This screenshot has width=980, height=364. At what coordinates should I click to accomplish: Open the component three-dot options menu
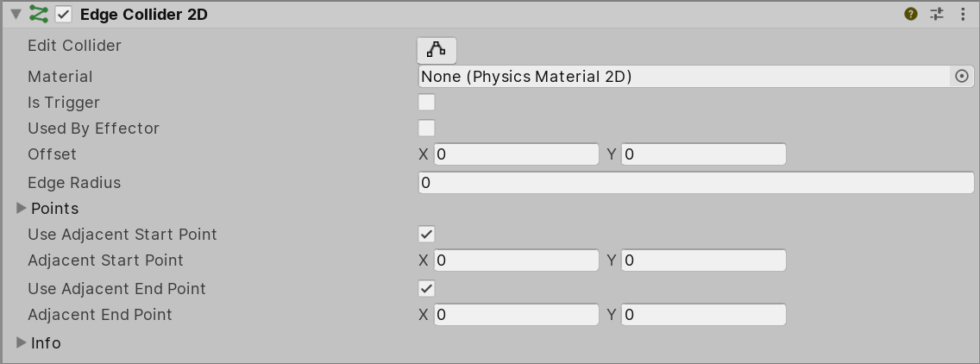[963, 15]
